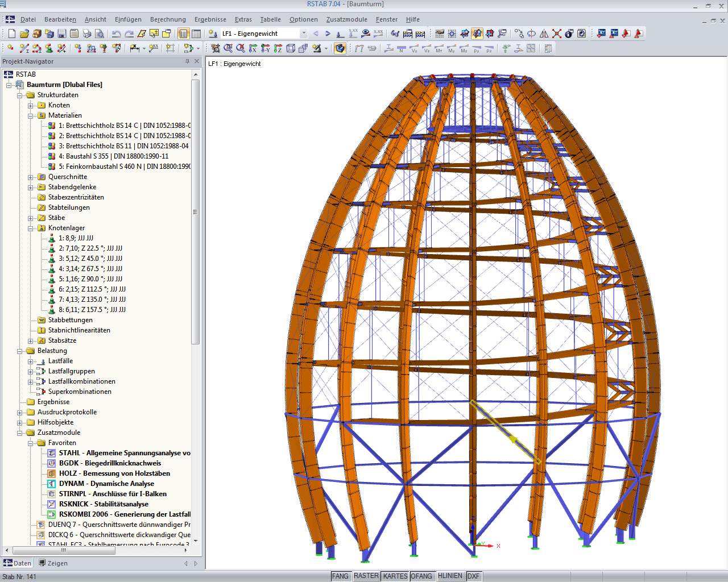The image size is (728, 582).
Task: Toggle DXF mode in status bar
Action: (x=474, y=576)
